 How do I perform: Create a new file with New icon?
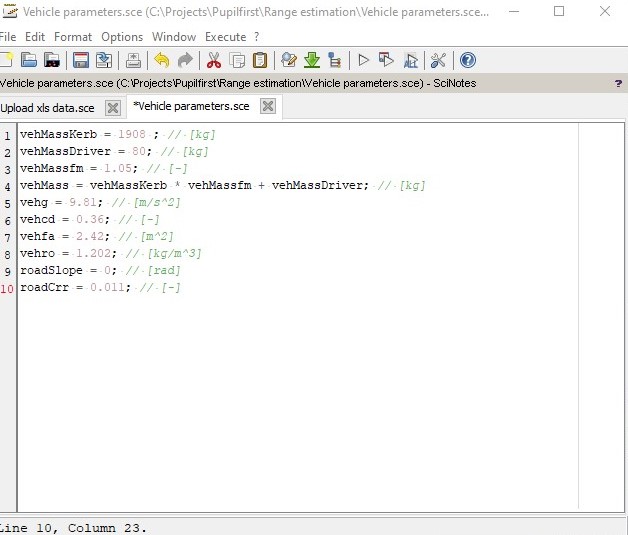coord(6,60)
